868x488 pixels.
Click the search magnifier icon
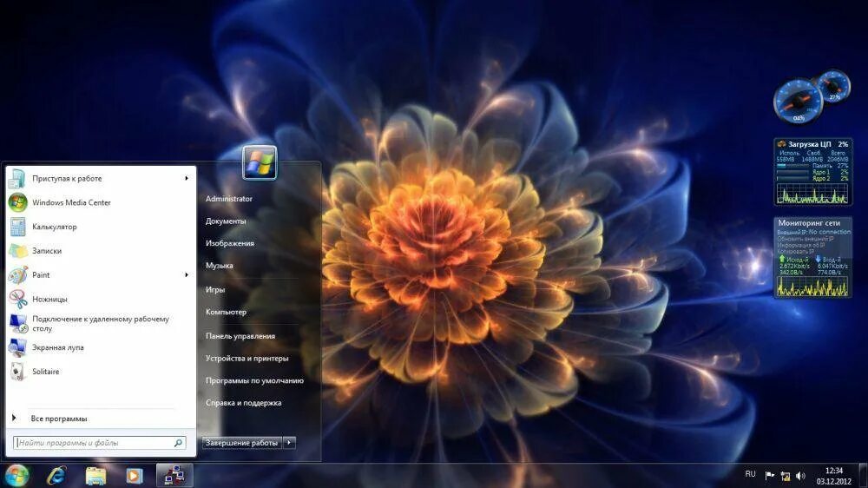coord(178,443)
